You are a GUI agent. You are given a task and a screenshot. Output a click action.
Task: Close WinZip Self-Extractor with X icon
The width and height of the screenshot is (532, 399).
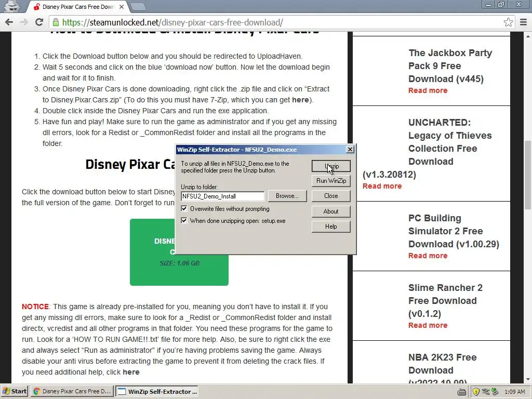[350, 149]
